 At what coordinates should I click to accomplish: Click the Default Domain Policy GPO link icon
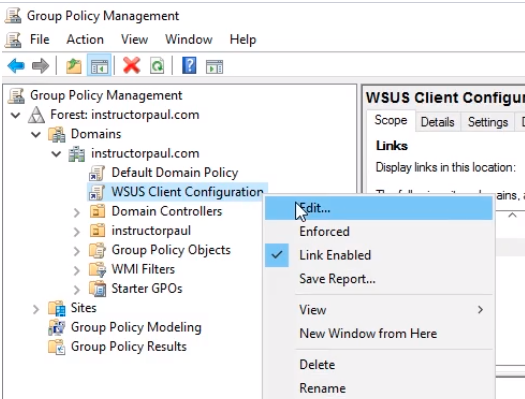pos(97,173)
